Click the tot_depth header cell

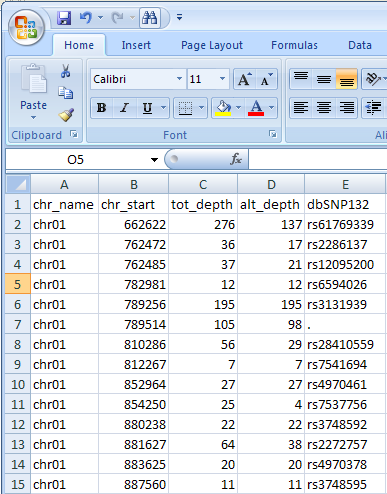tap(203, 204)
